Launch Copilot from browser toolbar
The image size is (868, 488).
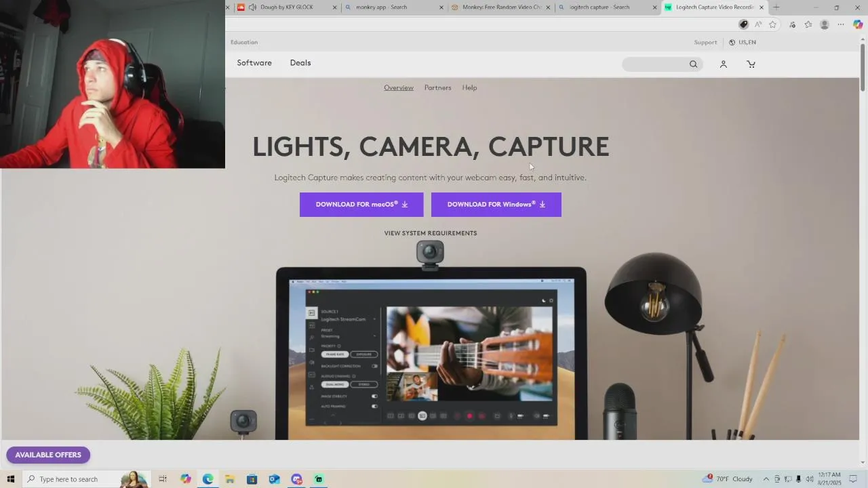[858, 24]
